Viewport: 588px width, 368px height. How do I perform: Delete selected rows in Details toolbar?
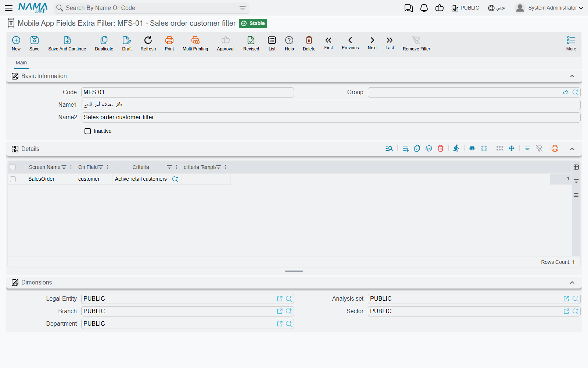click(441, 148)
